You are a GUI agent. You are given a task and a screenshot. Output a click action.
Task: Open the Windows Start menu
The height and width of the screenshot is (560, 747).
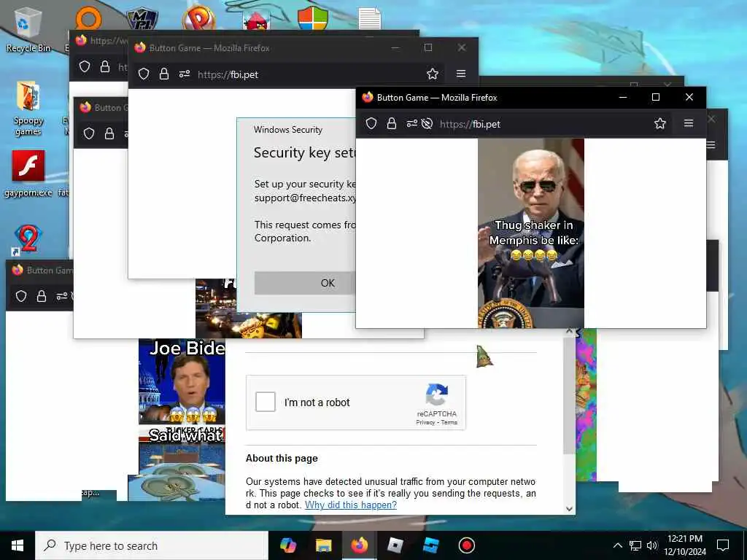(x=18, y=545)
